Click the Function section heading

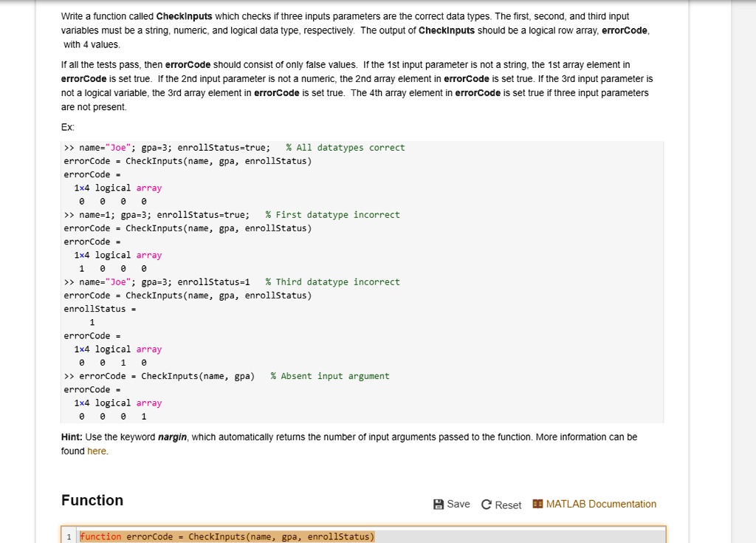tap(92, 500)
